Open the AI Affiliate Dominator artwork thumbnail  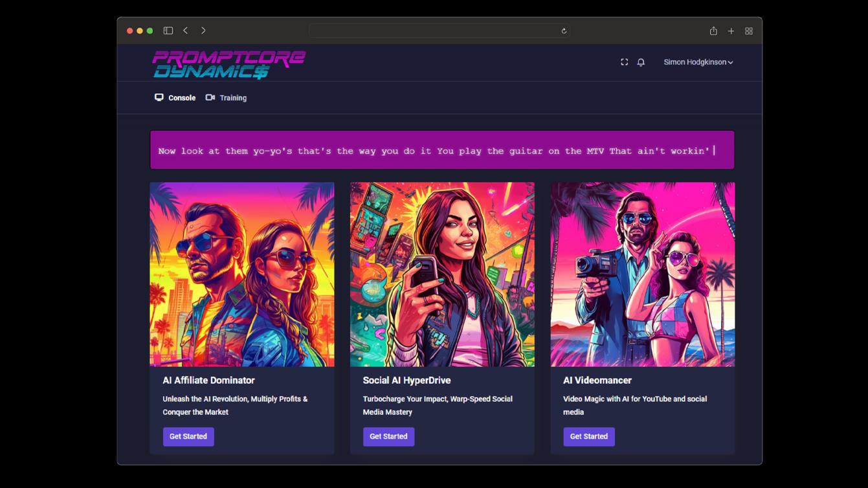tap(242, 274)
